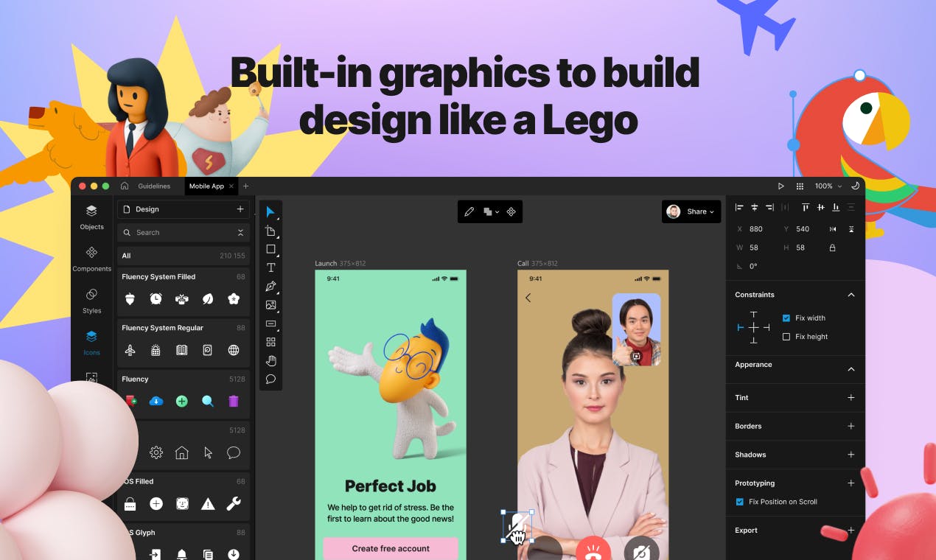
Task: Select the grid Components tool in toolbar
Action: point(270,342)
